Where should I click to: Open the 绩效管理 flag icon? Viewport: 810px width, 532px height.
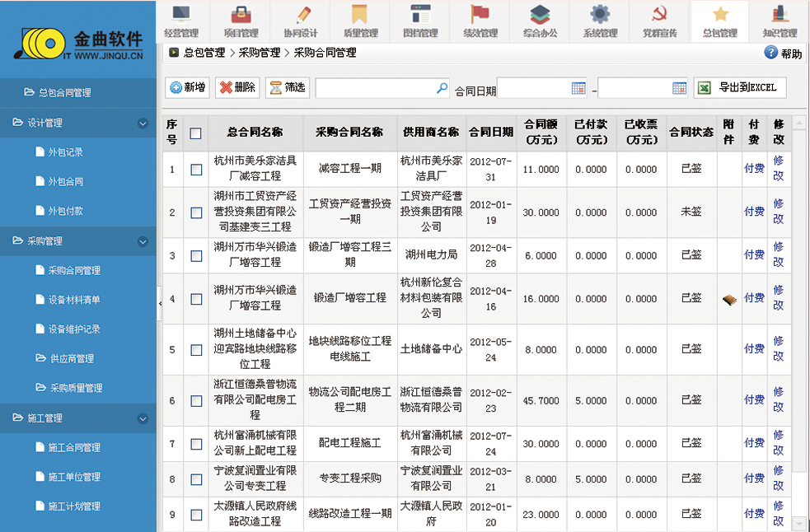tap(480, 15)
